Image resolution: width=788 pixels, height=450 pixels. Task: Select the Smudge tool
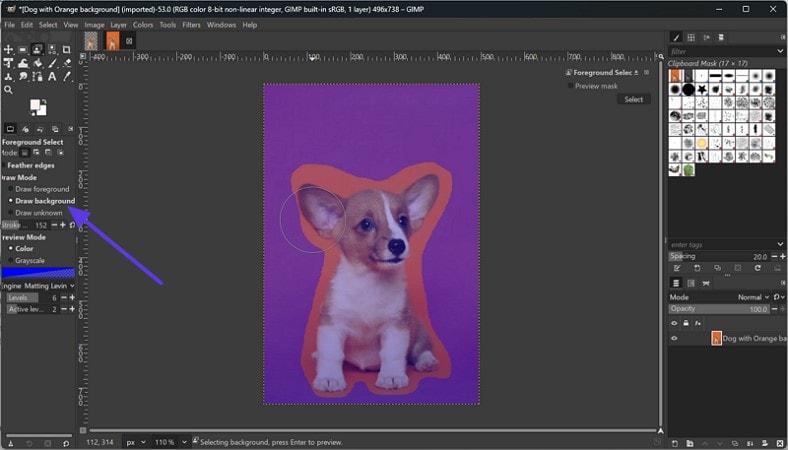pos(23,76)
